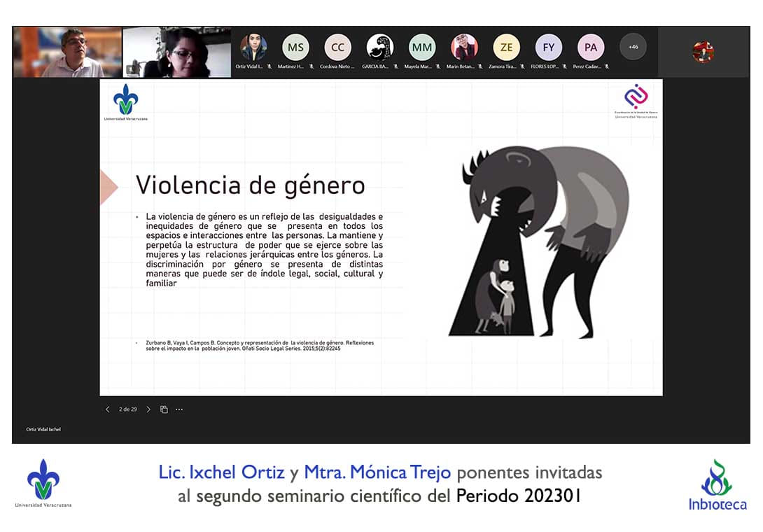Image resolution: width=763 pixels, height=532 pixels.
Task: Click the FY participant avatar
Action: tap(548, 48)
